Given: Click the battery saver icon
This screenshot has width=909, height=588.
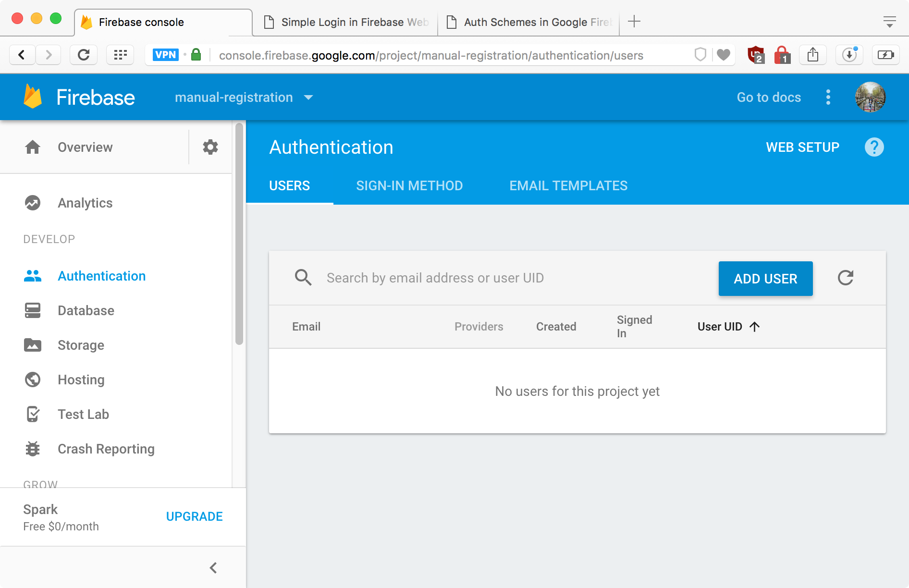Looking at the screenshot, I should [886, 55].
